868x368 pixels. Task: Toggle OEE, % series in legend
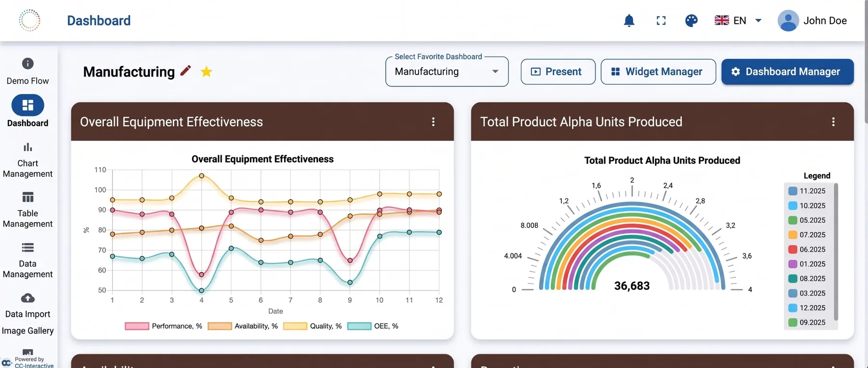coord(373,326)
